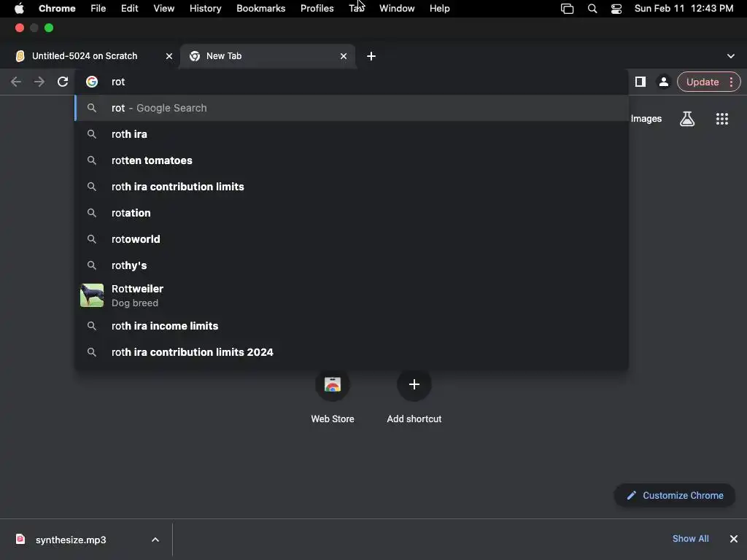The width and height of the screenshot is (747, 560).
Task: Open the Window menu
Action: click(x=397, y=9)
